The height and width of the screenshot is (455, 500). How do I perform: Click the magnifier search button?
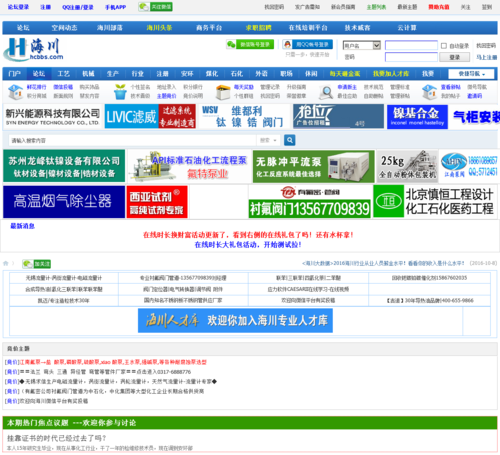[x=289, y=140]
